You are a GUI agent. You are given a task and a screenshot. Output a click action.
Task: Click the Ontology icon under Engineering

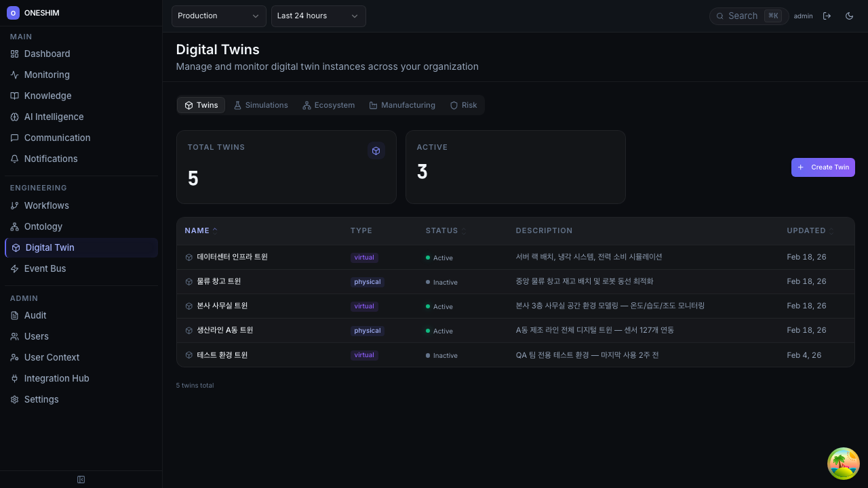(14, 226)
